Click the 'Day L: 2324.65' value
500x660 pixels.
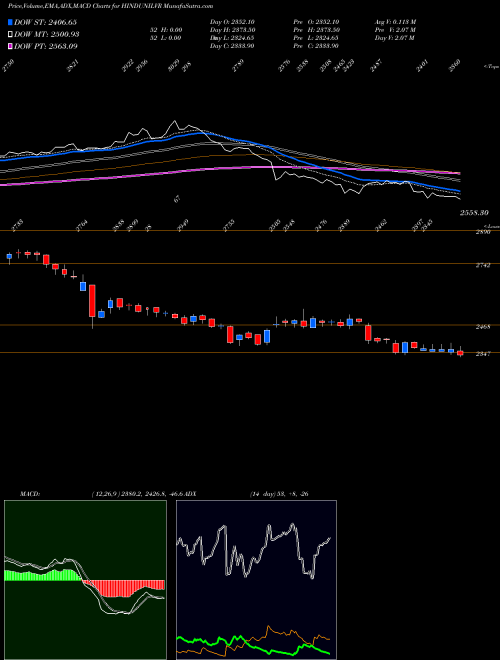click(x=232, y=38)
